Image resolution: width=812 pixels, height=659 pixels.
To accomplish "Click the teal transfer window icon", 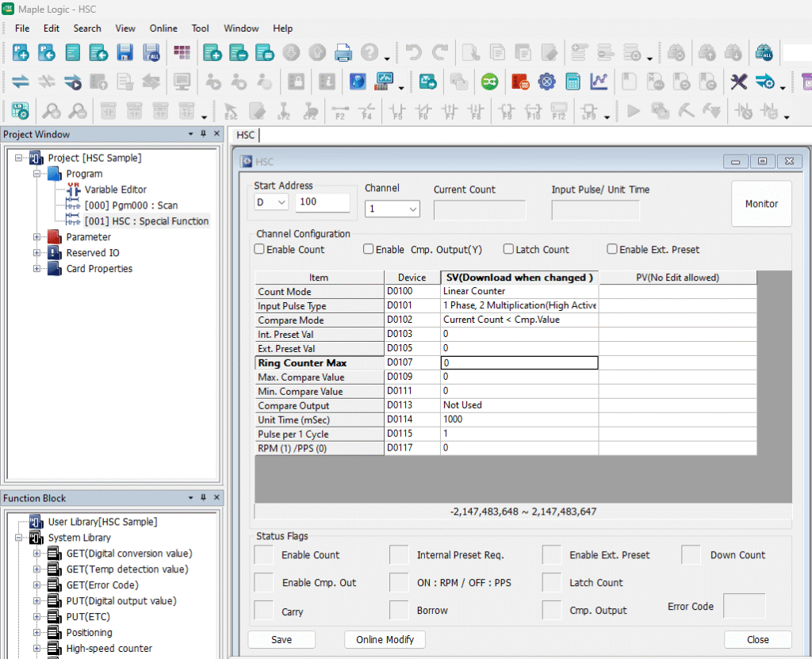I will (427, 82).
